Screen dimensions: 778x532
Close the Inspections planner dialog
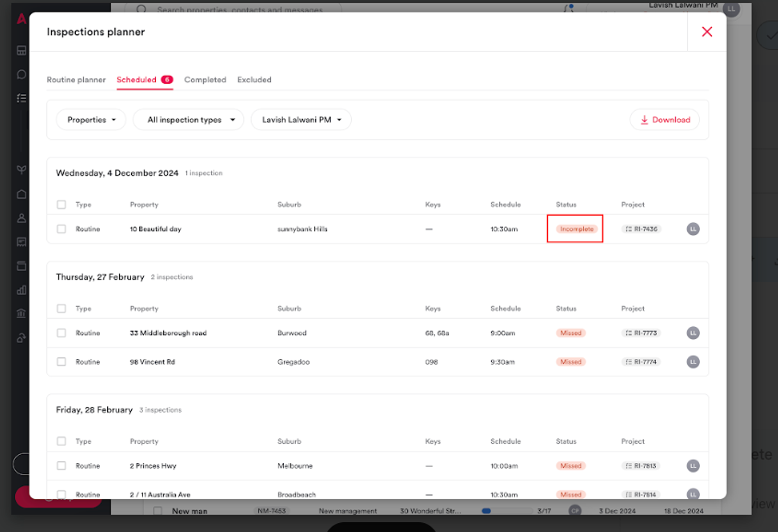pos(707,32)
